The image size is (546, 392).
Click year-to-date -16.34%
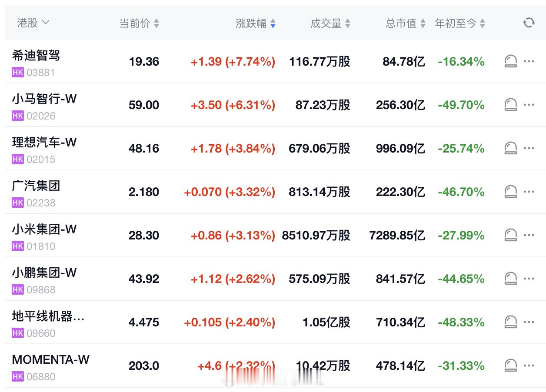pyautogui.click(x=461, y=62)
